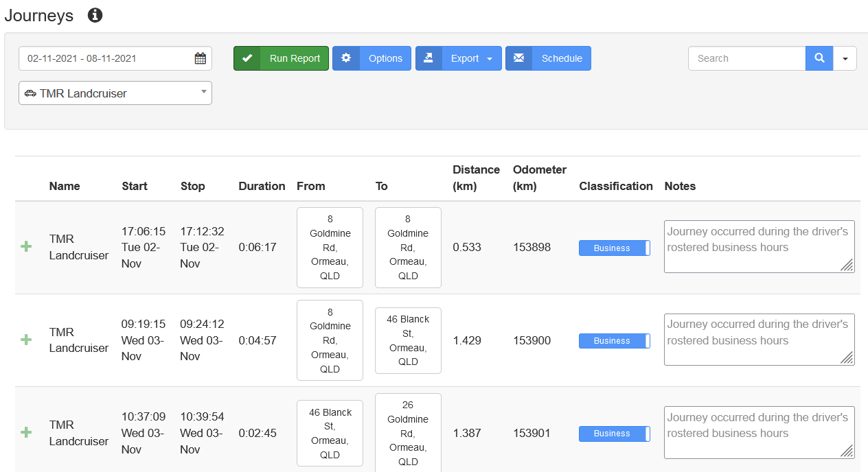Click the distance value 0.533
Image resolution: width=868 pixels, height=472 pixels.
(467, 247)
